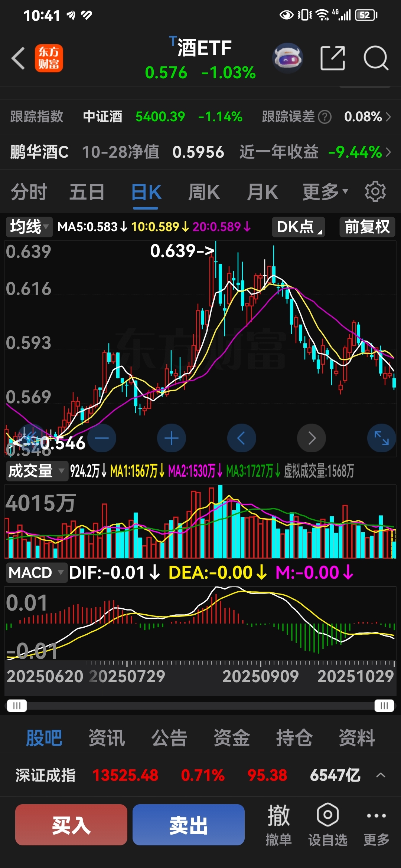Open the 股吧 tab

tap(44, 738)
